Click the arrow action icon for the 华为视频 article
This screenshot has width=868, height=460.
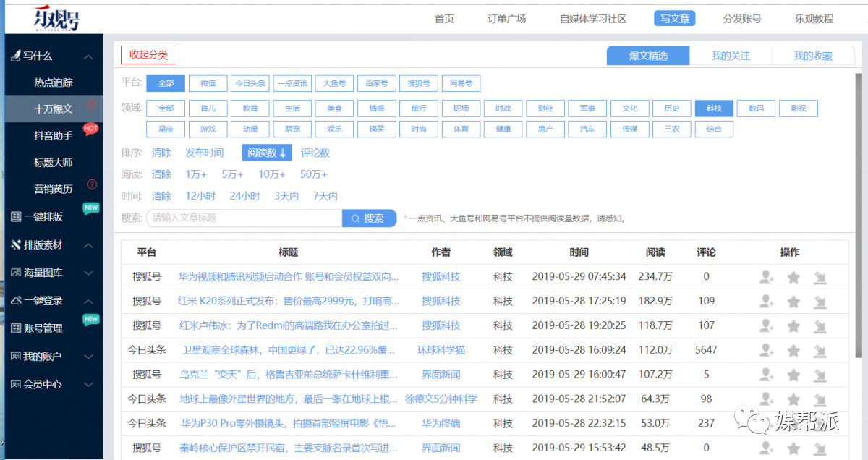click(820, 277)
